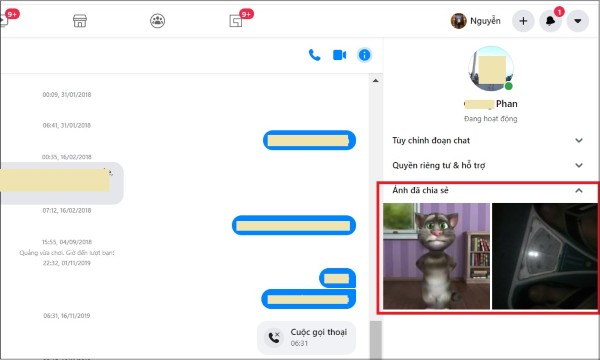Click the chat scrollbar up arrow

pos(375,80)
